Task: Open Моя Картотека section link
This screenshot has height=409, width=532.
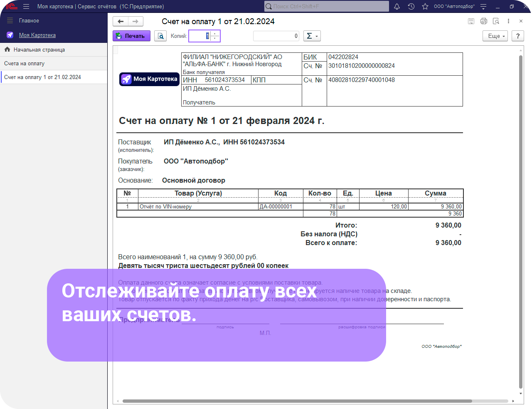Action: 37,35
